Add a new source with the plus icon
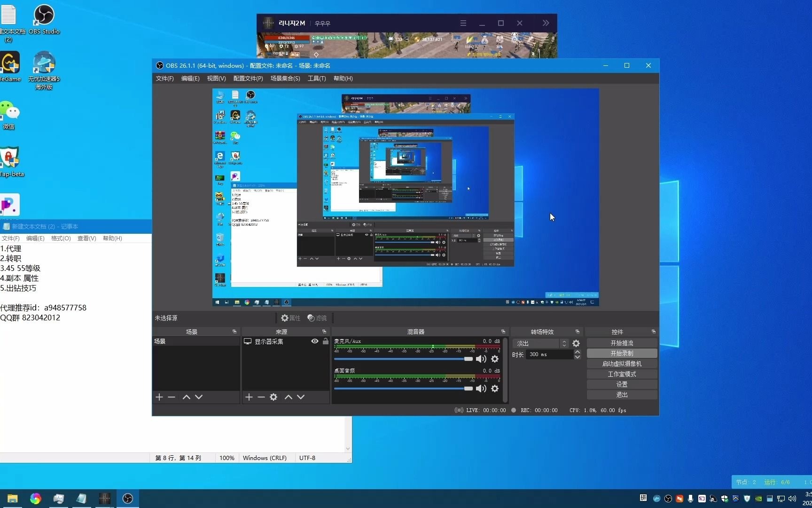This screenshot has width=812, height=508. click(x=249, y=397)
